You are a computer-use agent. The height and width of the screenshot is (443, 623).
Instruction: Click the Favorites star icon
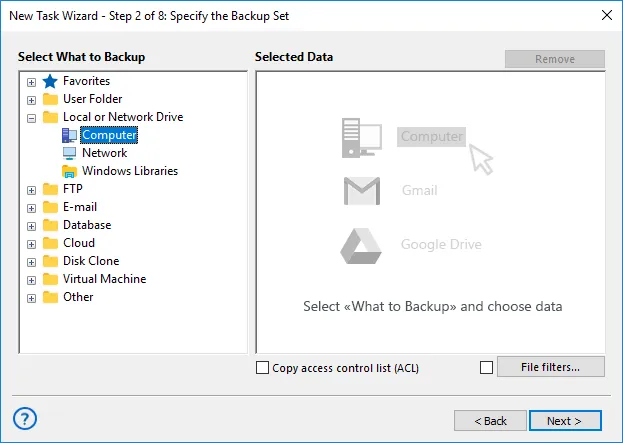pyautogui.click(x=50, y=81)
